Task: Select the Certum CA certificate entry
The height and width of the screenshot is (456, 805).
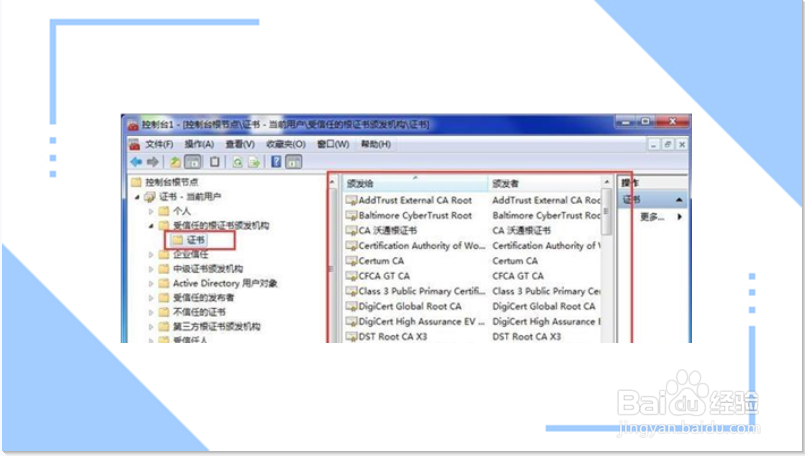Action: point(381,261)
